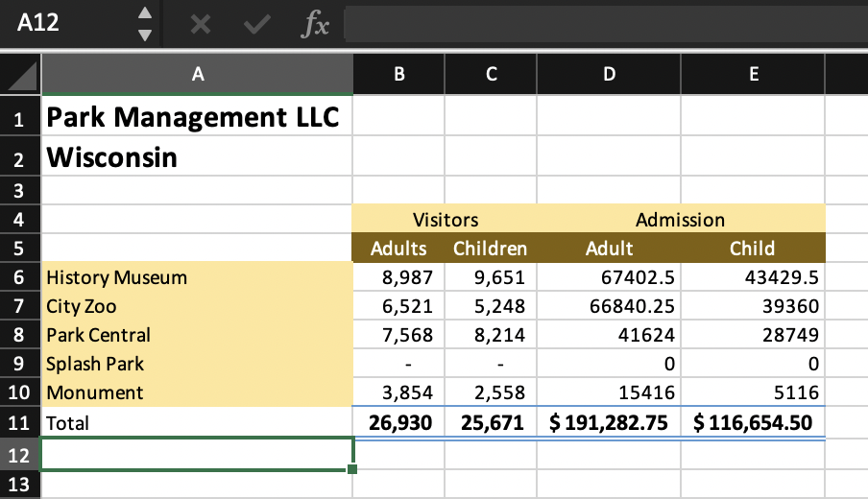Click the cancel entry X icon
This screenshot has width=868, height=499.
pyautogui.click(x=201, y=24)
